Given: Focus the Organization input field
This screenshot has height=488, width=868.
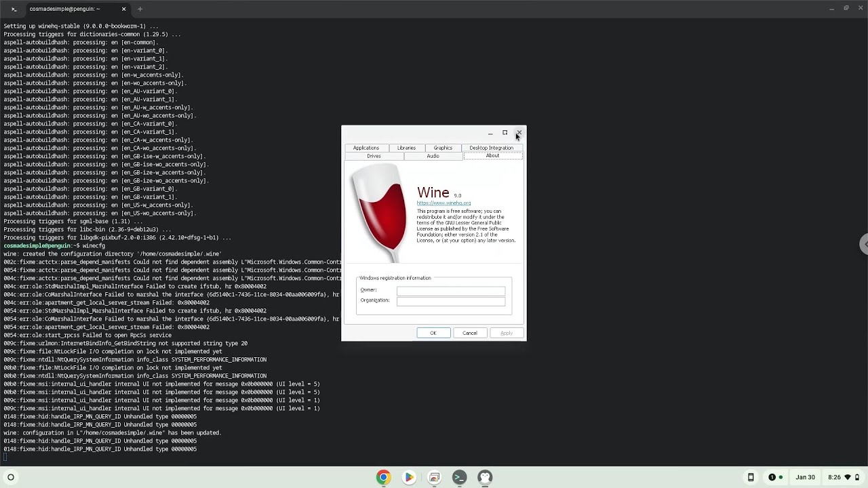Looking at the screenshot, I should 451,301.
